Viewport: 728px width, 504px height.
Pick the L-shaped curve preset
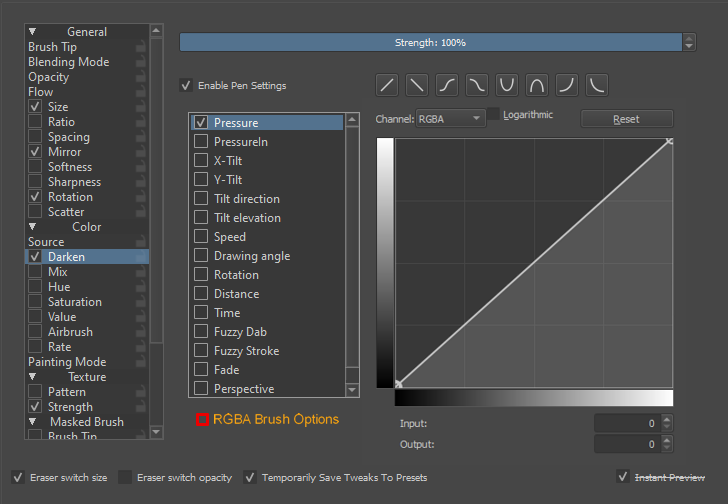pyautogui.click(x=597, y=84)
